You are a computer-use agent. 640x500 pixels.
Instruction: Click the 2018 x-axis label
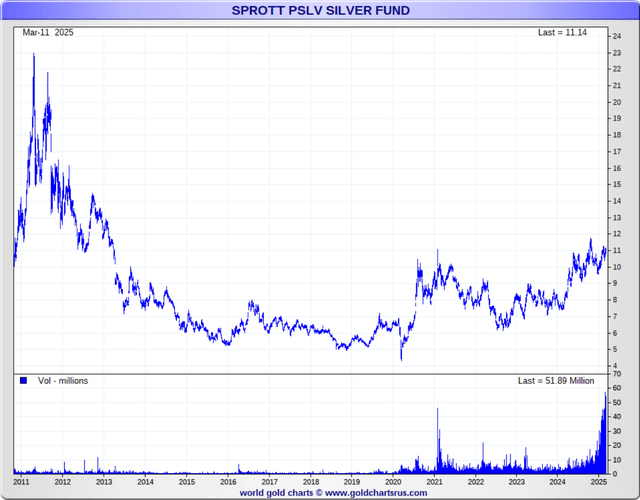coord(311,482)
